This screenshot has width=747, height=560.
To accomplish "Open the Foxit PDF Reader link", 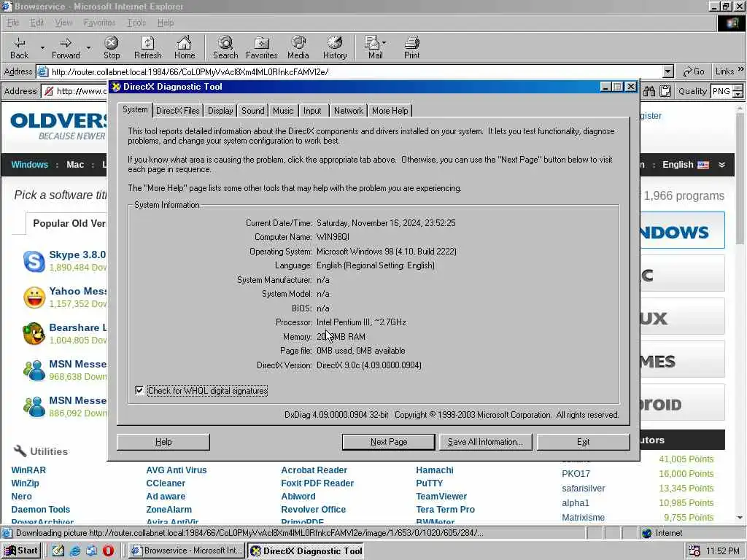I will [317, 483].
